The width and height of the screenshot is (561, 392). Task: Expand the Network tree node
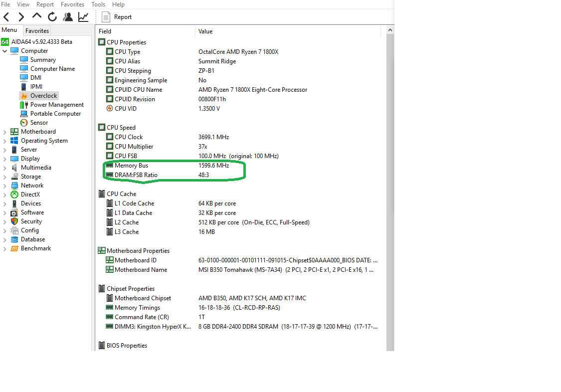point(4,186)
